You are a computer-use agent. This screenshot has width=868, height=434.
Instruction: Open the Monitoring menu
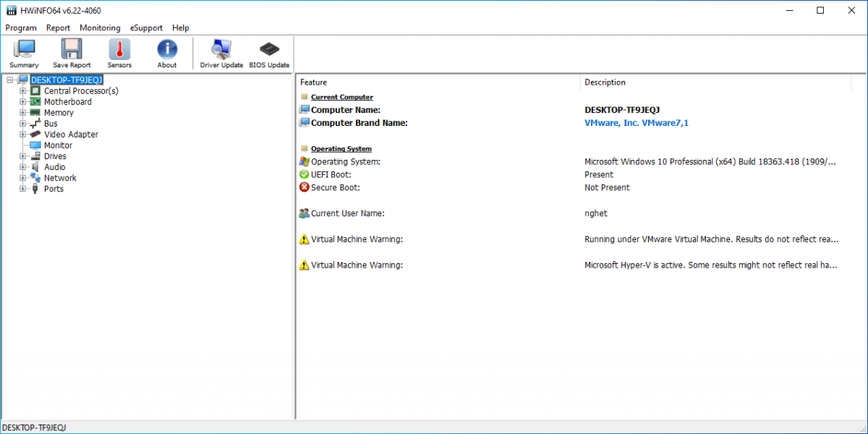pyautogui.click(x=100, y=28)
